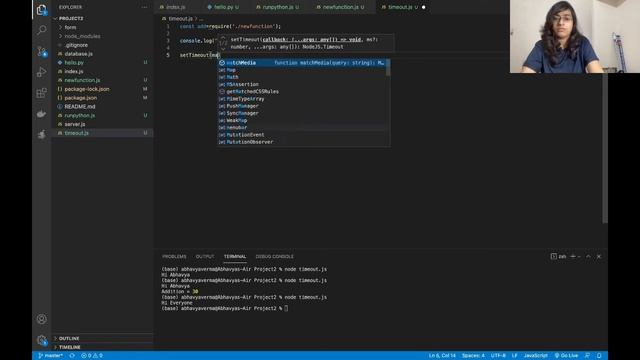Viewport: 640px width, 360px height.
Task: Expand the OUTLINE section
Action: 102,338
